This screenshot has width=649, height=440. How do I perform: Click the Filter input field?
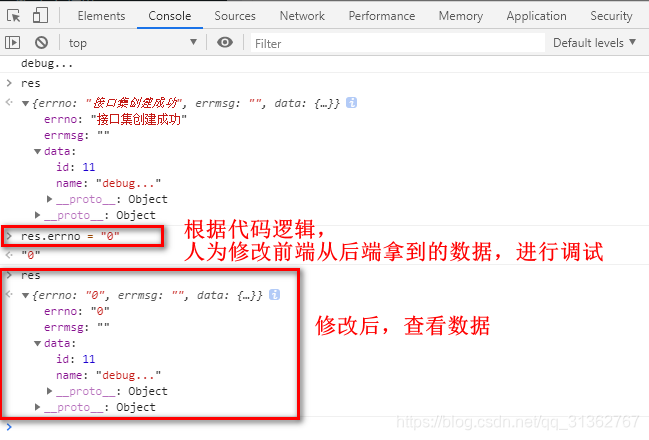pyautogui.click(x=395, y=43)
